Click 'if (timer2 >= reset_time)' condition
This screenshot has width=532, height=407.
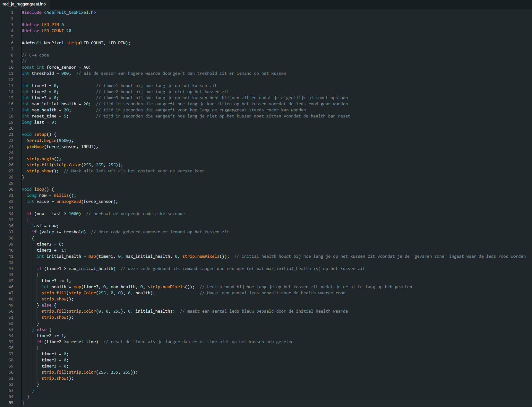(67, 342)
